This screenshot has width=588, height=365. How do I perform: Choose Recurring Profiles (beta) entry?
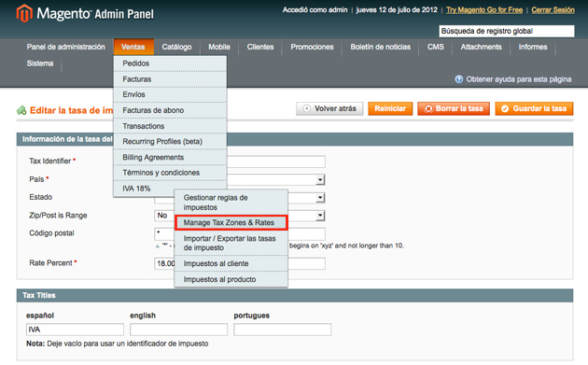(x=170, y=141)
